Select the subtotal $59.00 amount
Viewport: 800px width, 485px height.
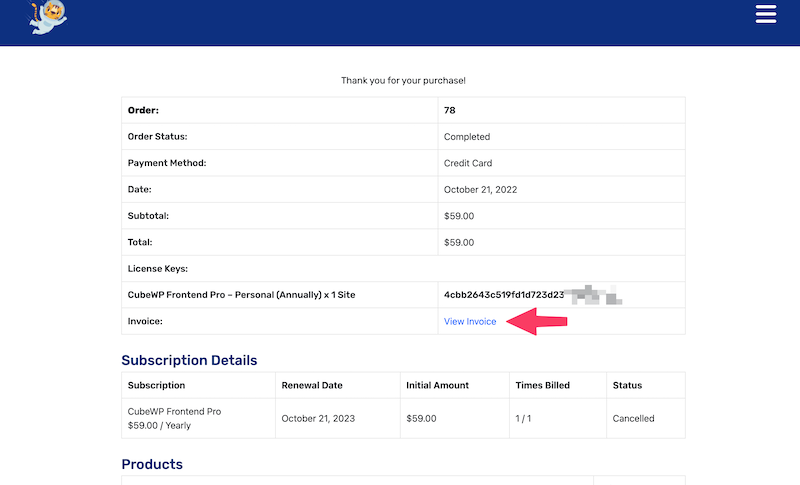[x=459, y=216]
